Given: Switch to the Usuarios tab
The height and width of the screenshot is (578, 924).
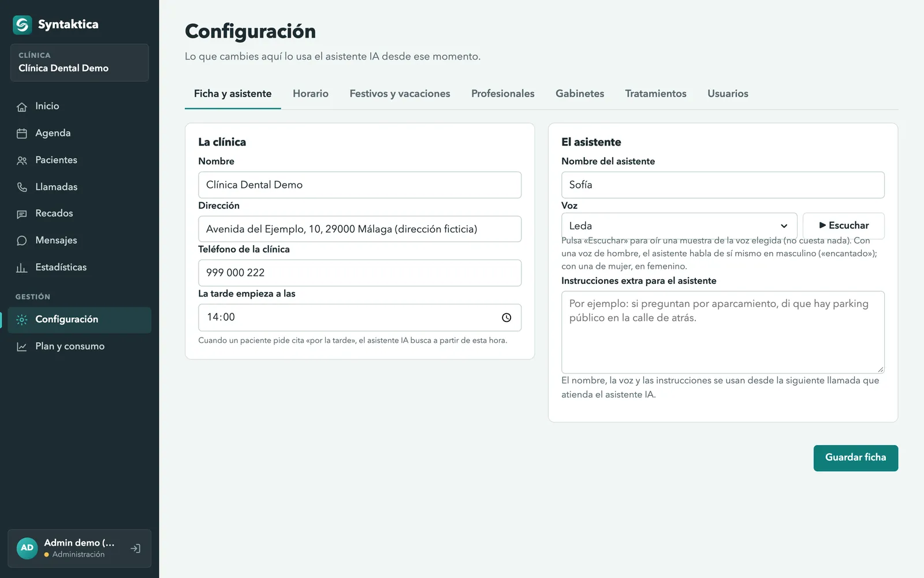Looking at the screenshot, I should (x=728, y=94).
